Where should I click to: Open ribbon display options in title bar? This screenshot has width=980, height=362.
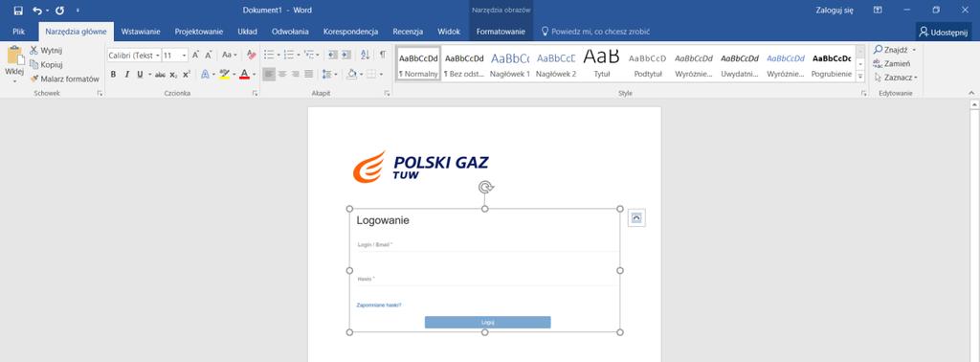[x=878, y=10]
